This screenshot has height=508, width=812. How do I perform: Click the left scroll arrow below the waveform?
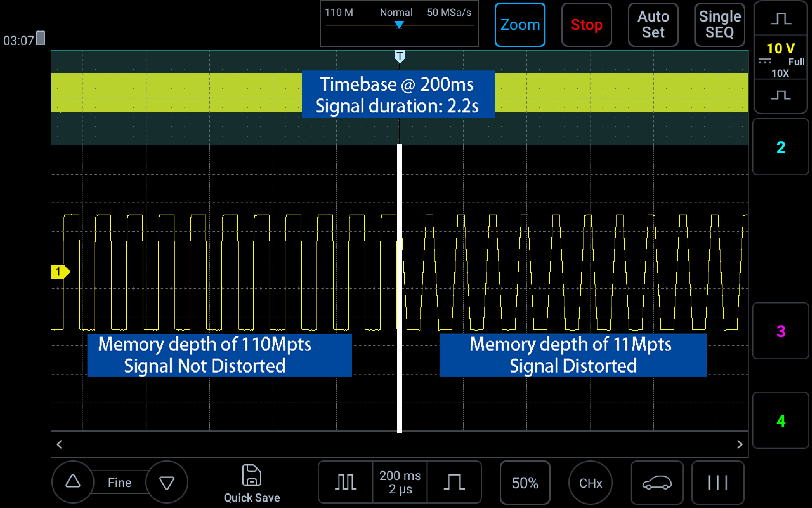click(60, 444)
